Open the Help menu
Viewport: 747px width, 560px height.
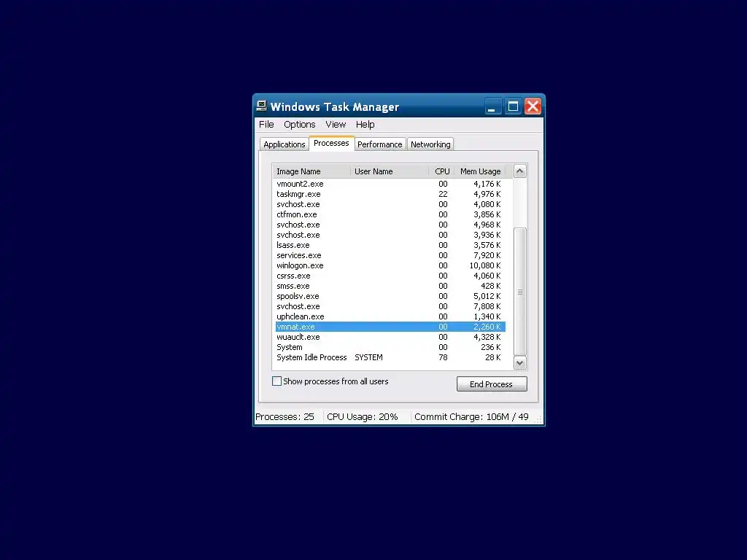tap(365, 124)
